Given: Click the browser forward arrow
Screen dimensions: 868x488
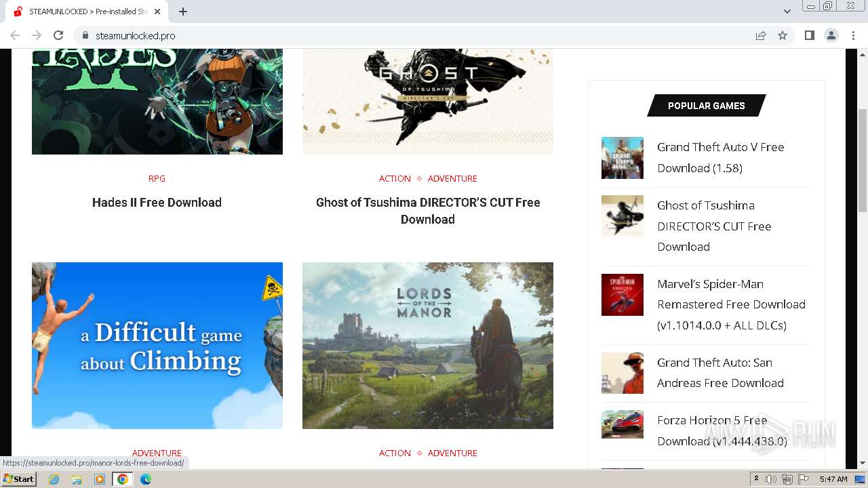Looking at the screenshot, I should 37,35.
